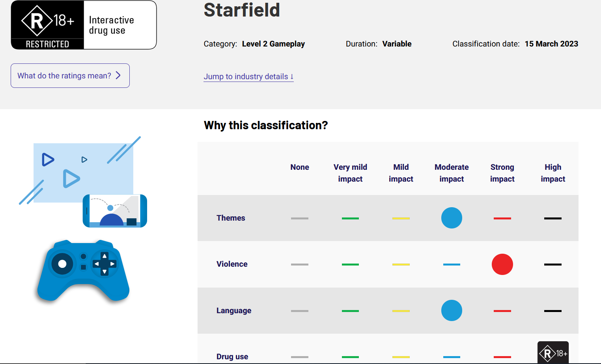Click the 'None' column header
601x364 pixels.
(x=300, y=167)
